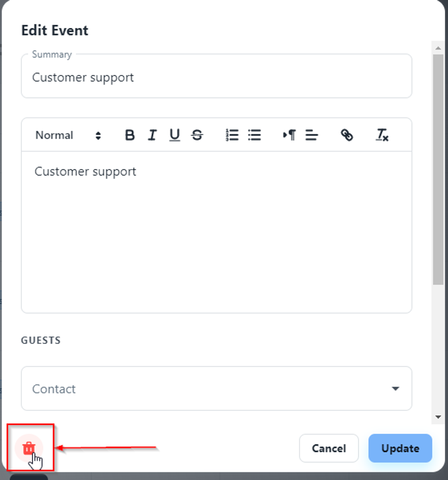448x480 pixels.
Task: Toggle italic formatting
Action: 152,135
